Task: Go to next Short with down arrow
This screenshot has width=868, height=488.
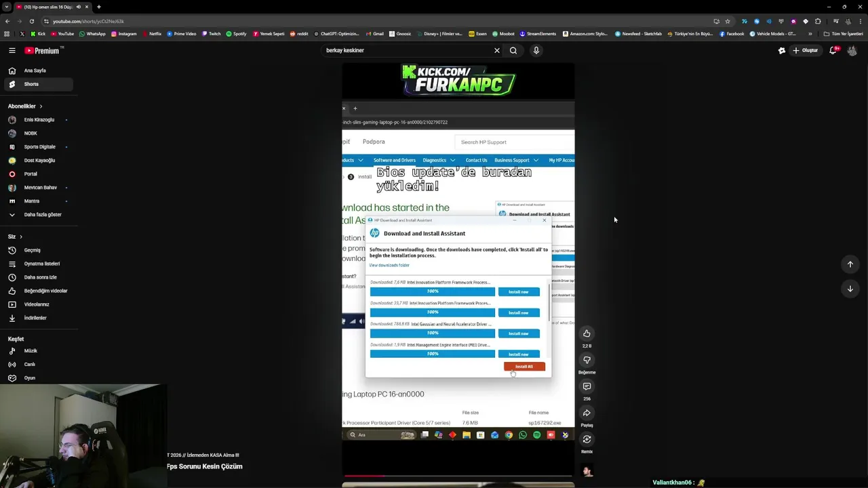Action: tap(850, 289)
